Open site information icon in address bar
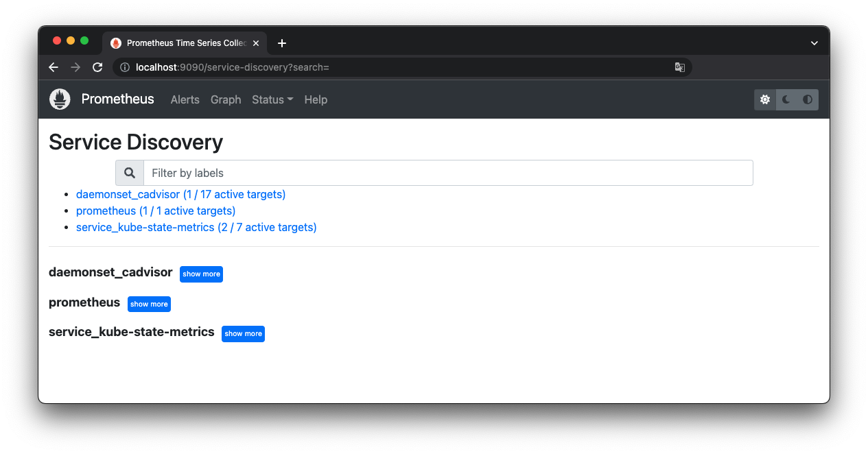The image size is (868, 454). coord(125,67)
